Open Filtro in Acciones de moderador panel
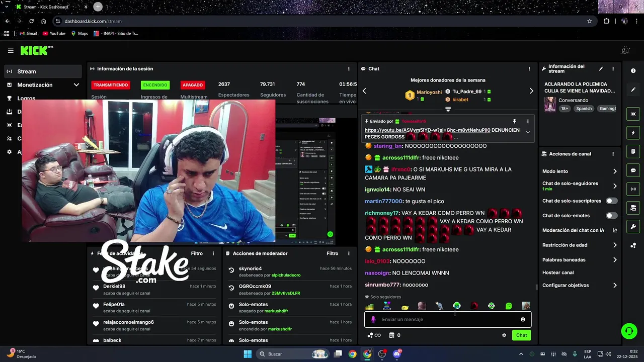Image resolution: width=644 pixels, height=362 pixels. coord(332,253)
